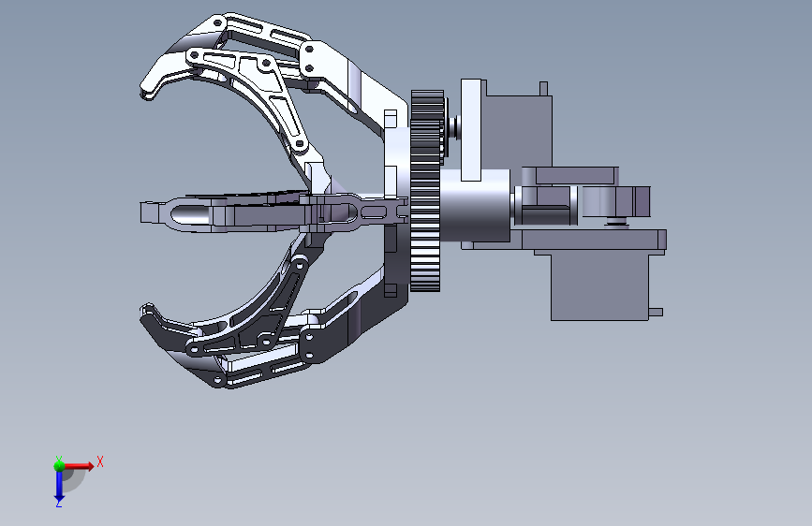Select the upper servo motor body
This screenshot has width=812, height=526.
[518, 131]
